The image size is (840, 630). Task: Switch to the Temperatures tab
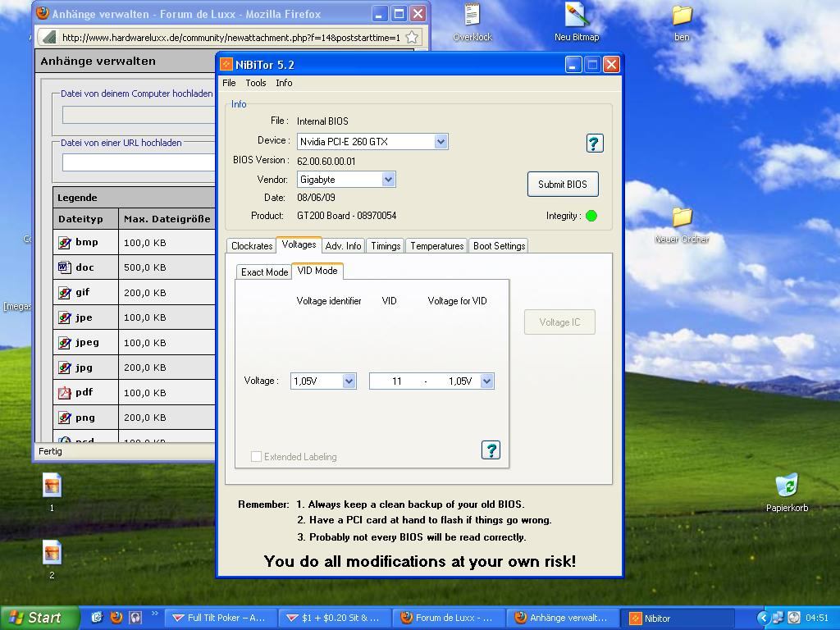[x=436, y=246]
